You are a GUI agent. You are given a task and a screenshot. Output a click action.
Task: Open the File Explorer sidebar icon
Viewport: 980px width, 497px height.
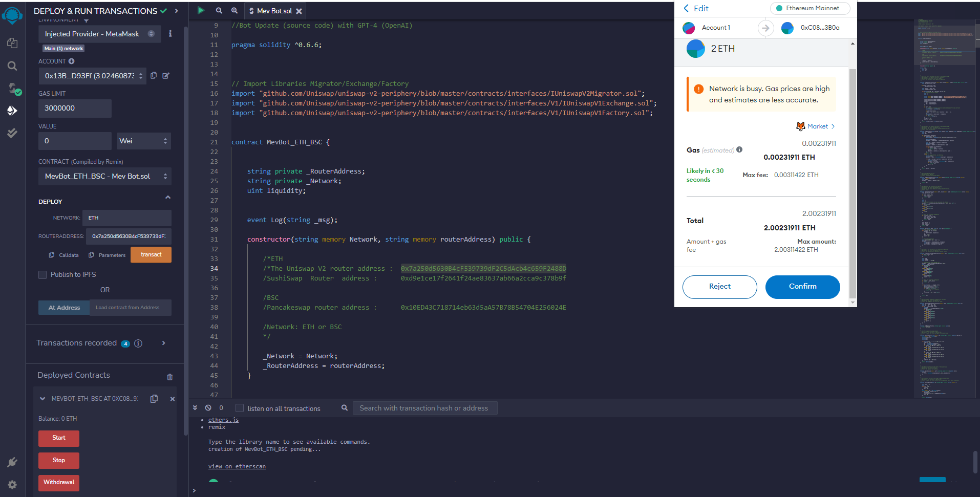click(x=12, y=43)
